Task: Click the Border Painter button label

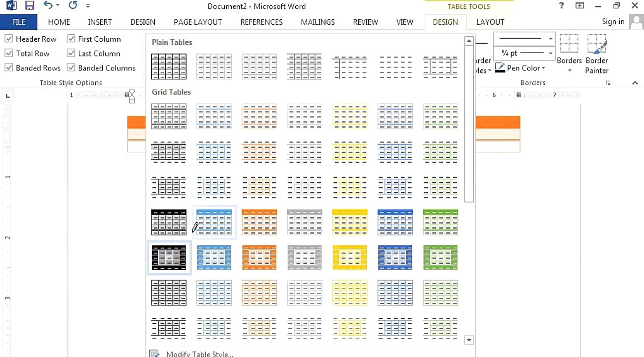Action: tap(597, 65)
